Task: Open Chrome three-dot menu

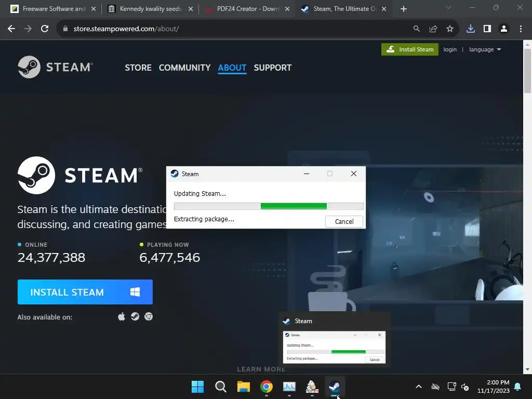Action: [521, 29]
